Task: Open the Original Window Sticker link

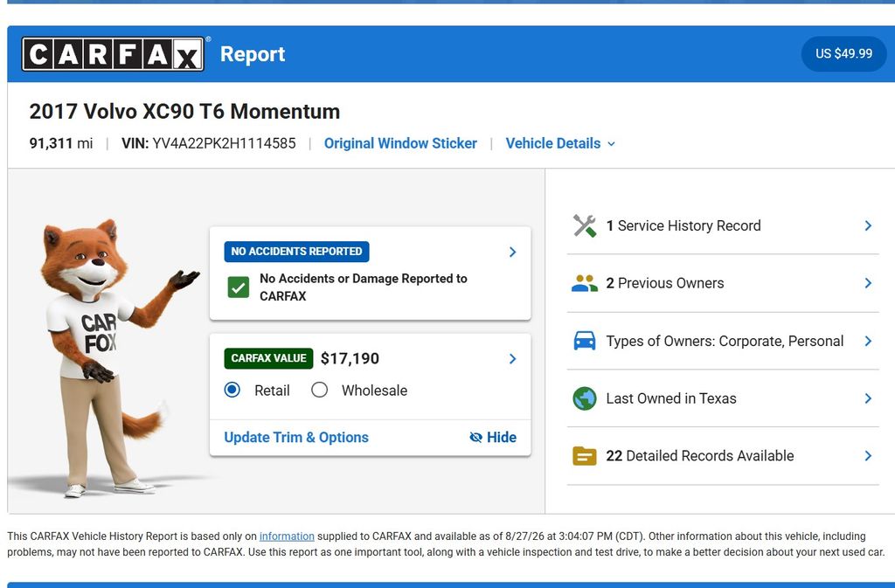Action: point(400,143)
